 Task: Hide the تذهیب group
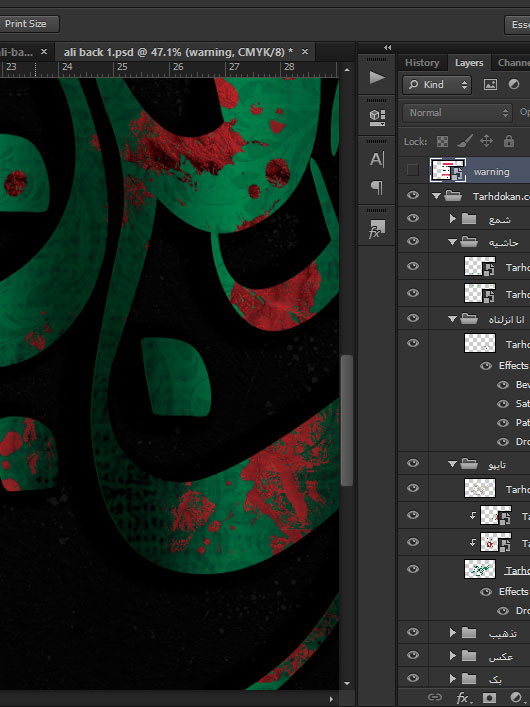tap(413, 632)
